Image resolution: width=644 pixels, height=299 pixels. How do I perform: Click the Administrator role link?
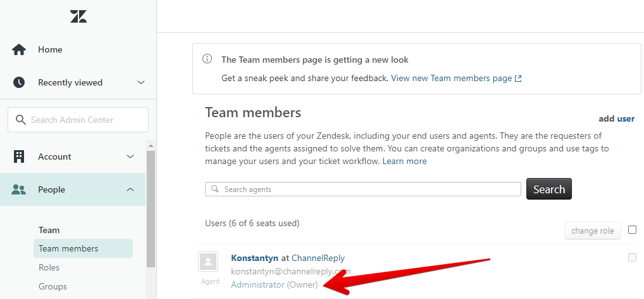click(257, 284)
